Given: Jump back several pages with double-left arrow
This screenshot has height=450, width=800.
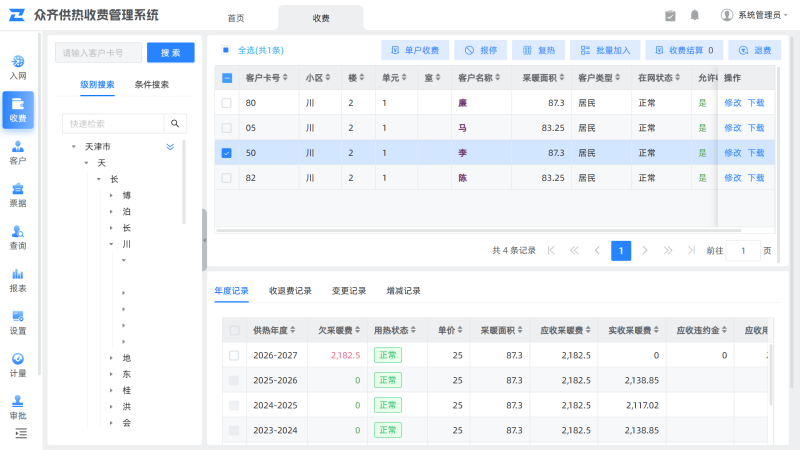Looking at the screenshot, I should coord(574,250).
